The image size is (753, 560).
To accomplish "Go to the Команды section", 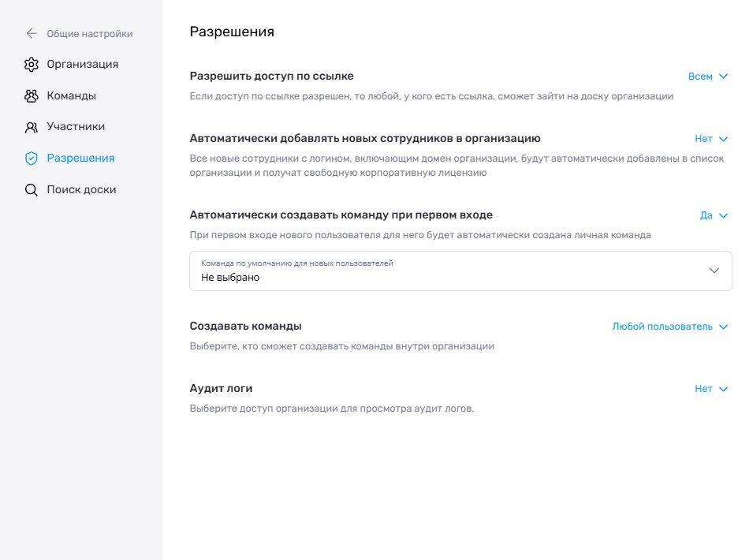I will [x=72, y=96].
